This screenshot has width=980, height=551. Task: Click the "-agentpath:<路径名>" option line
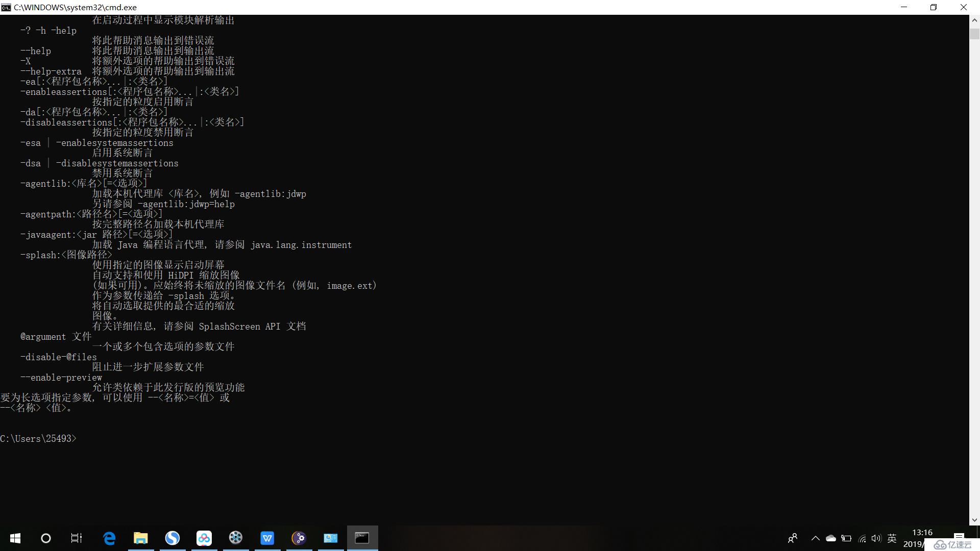pyautogui.click(x=91, y=214)
